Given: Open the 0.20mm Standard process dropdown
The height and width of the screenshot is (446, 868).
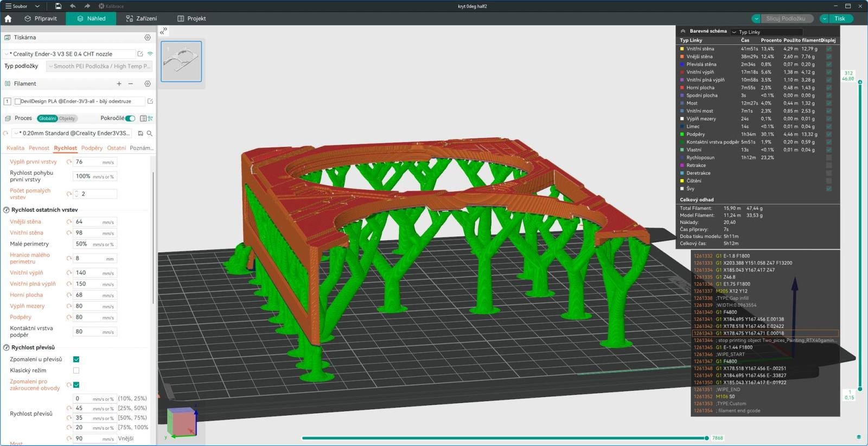Looking at the screenshot, I should click(x=72, y=133).
